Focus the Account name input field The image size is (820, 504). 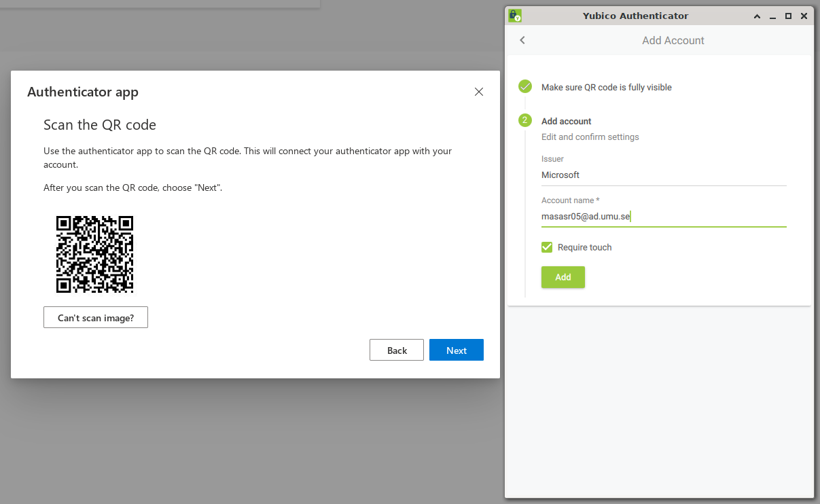tap(664, 217)
